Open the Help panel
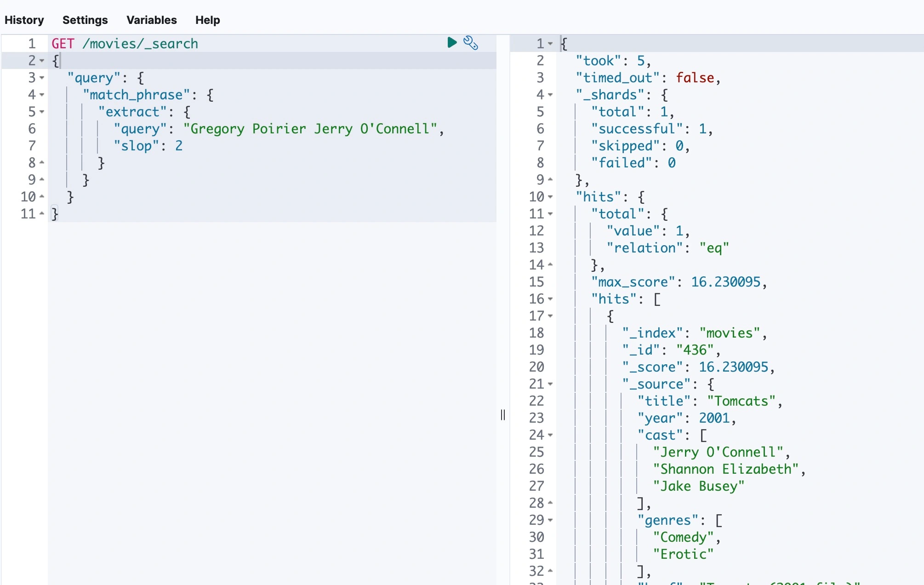The image size is (924, 585). [x=207, y=20]
